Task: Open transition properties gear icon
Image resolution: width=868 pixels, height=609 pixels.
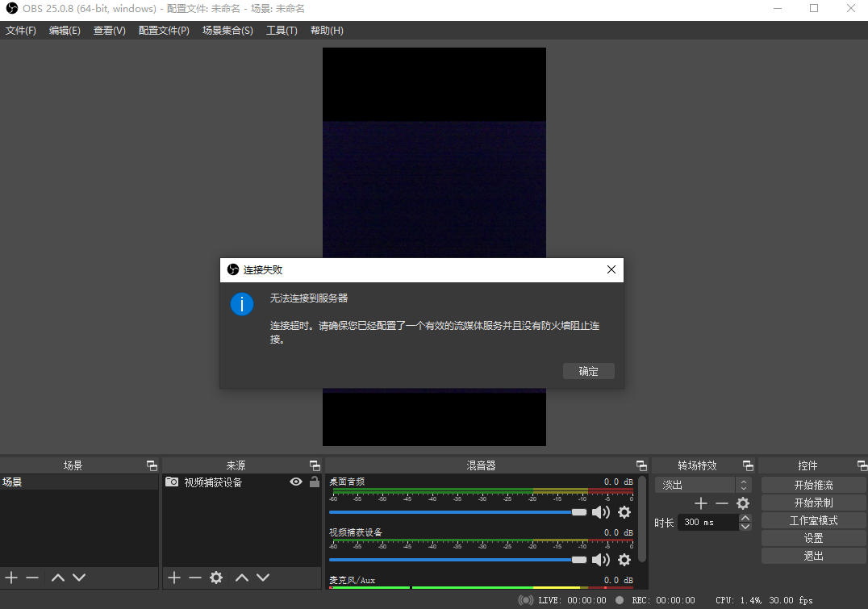Action: click(x=743, y=503)
